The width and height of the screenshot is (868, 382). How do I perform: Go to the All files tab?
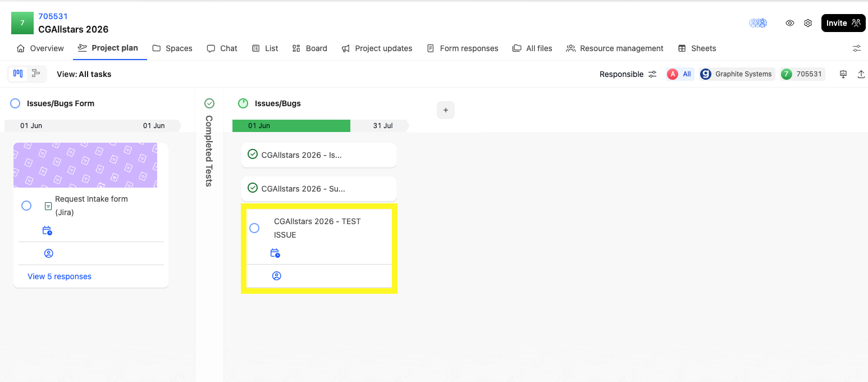[x=532, y=48]
